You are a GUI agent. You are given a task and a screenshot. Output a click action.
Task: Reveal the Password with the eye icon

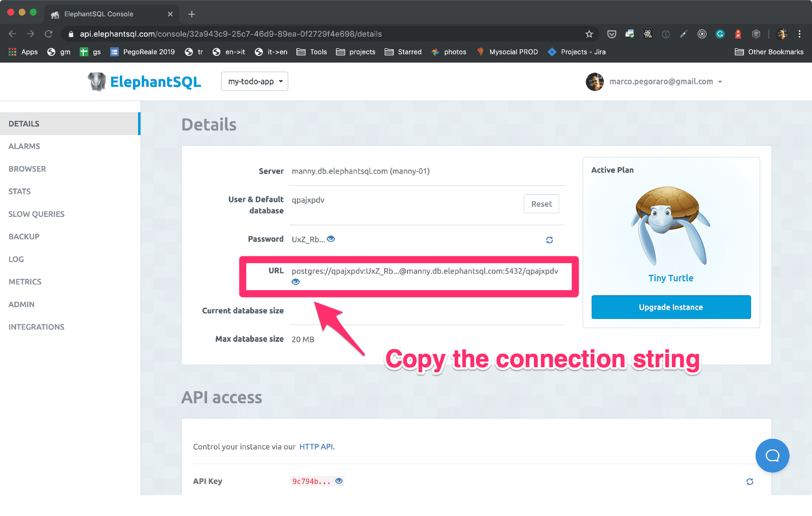click(331, 239)
